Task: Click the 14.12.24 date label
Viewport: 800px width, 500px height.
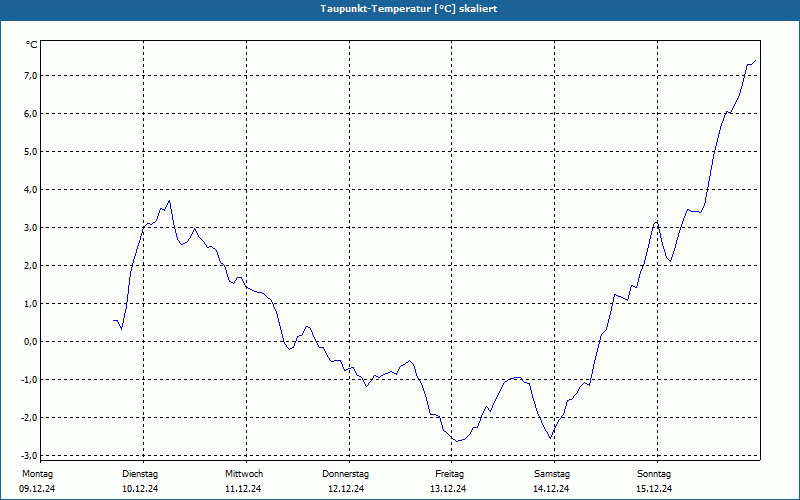Action: (x=552, y=489)
